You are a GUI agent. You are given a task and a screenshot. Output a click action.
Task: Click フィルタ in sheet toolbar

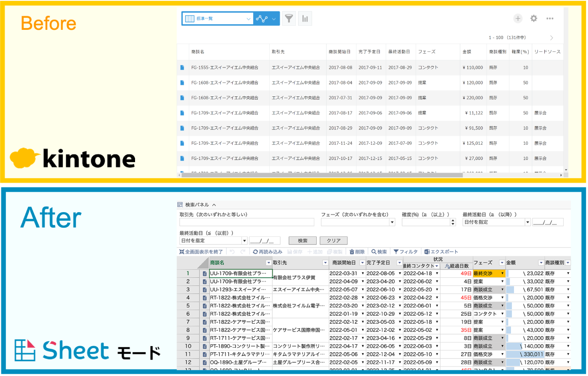click(x=406, y=252)
